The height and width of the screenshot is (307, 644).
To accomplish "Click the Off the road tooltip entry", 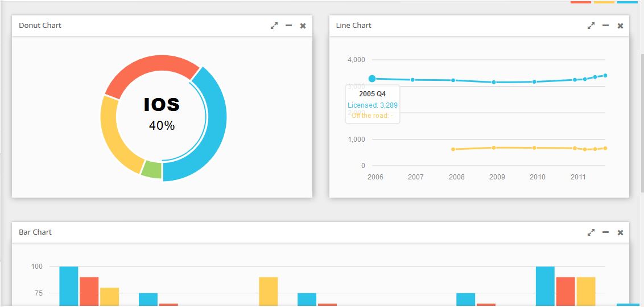I will (373, 116).
